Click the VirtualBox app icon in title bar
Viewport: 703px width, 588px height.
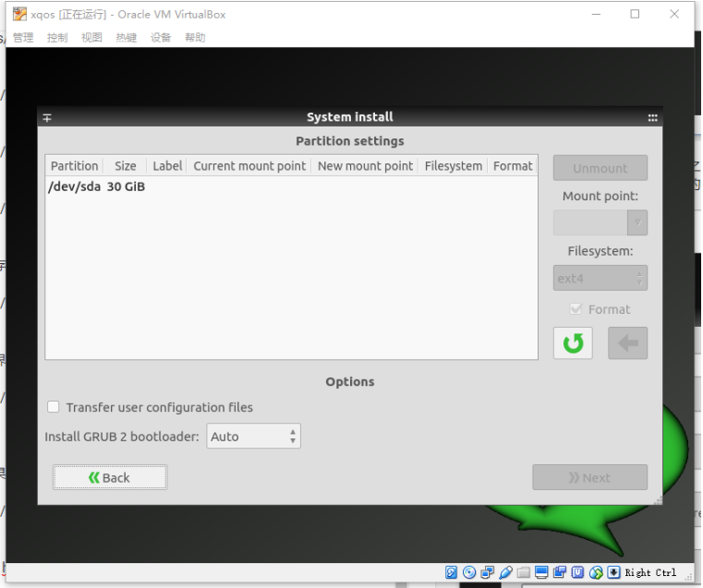[19, 15]
